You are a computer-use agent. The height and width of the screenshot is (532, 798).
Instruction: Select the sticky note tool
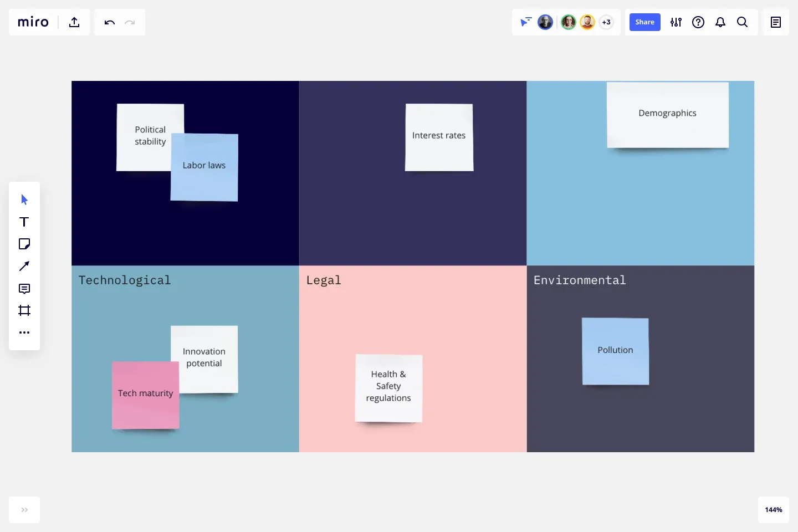(24, 244)
